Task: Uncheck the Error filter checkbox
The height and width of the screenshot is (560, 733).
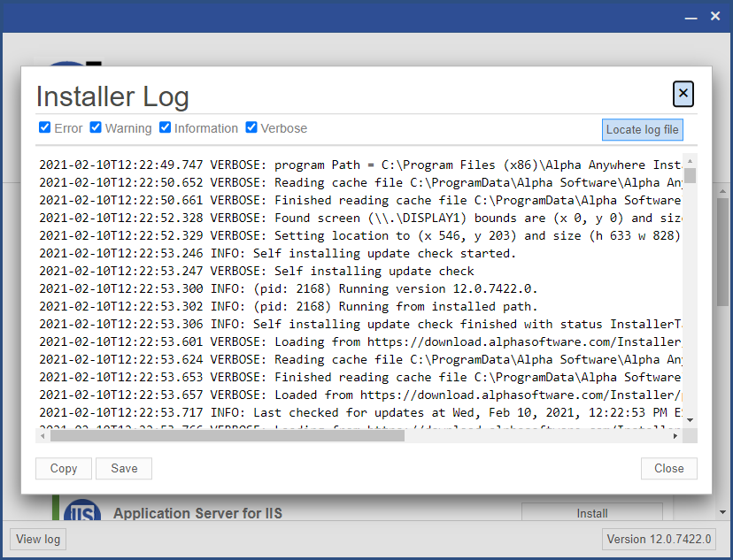Action: tap(44, 127)
